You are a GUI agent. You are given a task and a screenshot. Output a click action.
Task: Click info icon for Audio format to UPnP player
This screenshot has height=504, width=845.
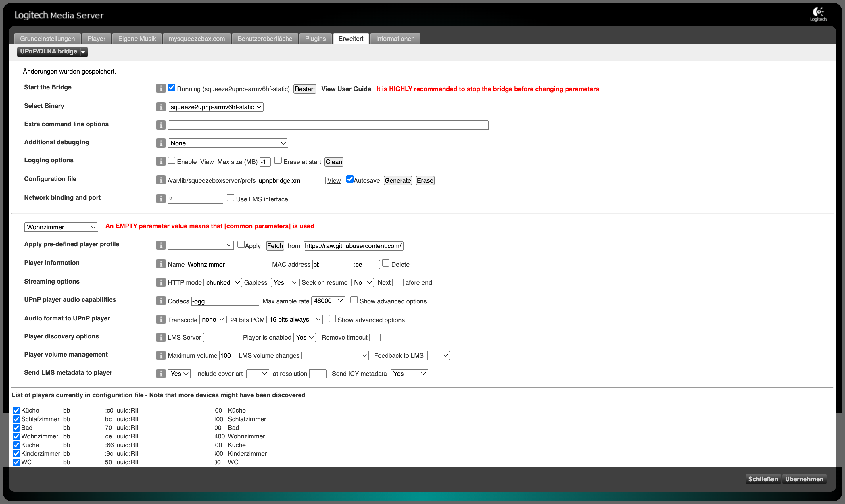pyautogui.click(x=161, y=319)
